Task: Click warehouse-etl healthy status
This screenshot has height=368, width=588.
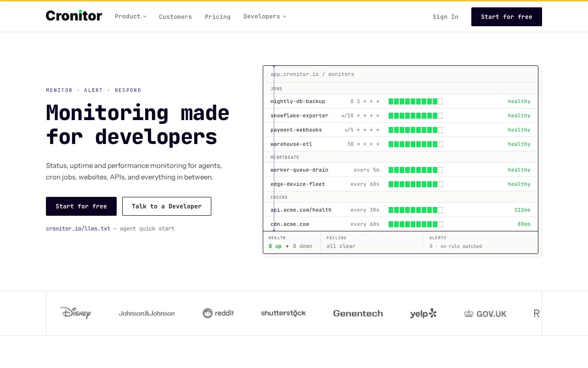Action: pyautogui.click(x=519, y=144)
